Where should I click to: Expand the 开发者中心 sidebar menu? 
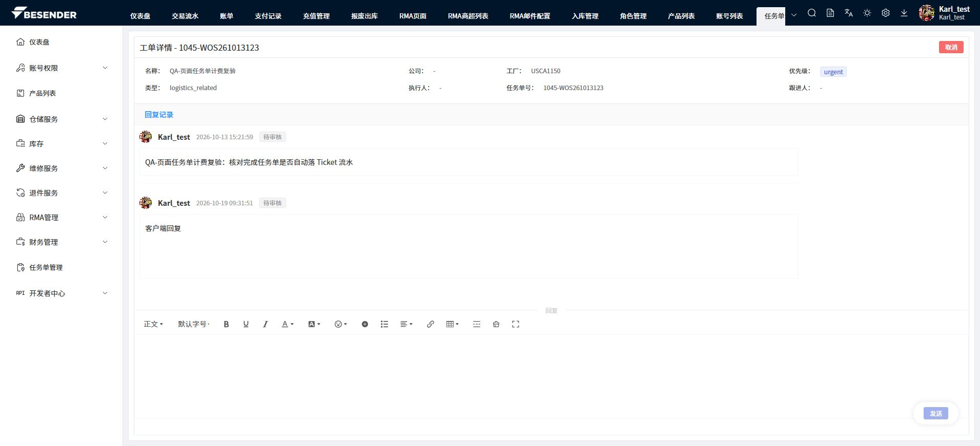(62, 293)
